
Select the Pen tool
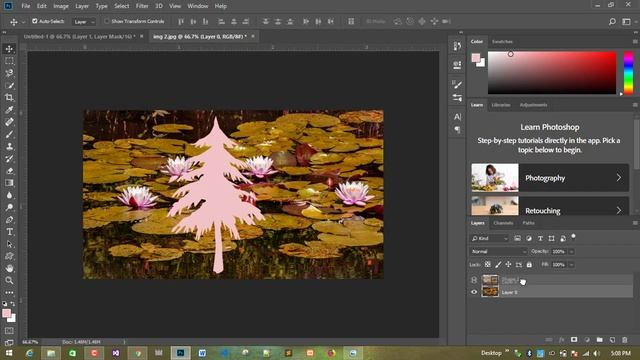(9, 220)
